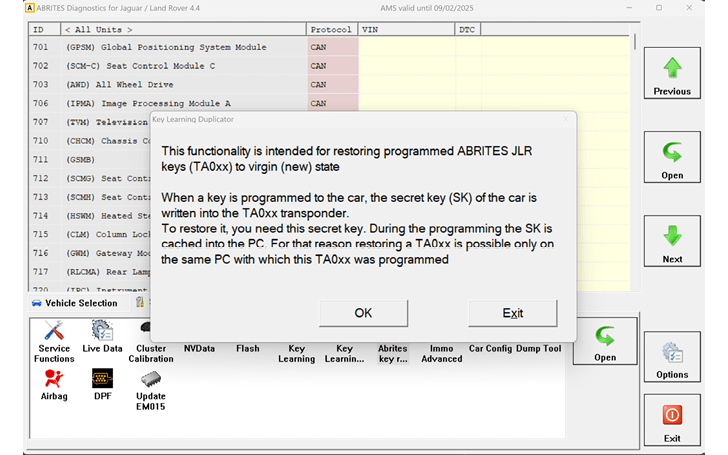Click Open button between Previous and Next
The height and width of the screenshot is (455, 728).
(672, 159)
